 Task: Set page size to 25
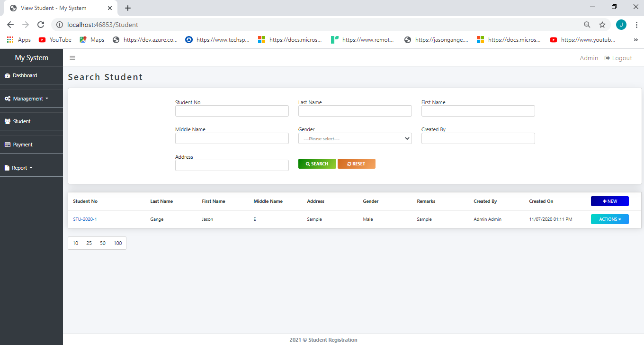tap(89, 243)
